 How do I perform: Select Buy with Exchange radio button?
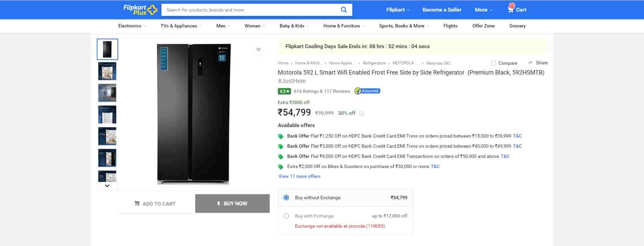click(x=286, y=216)
